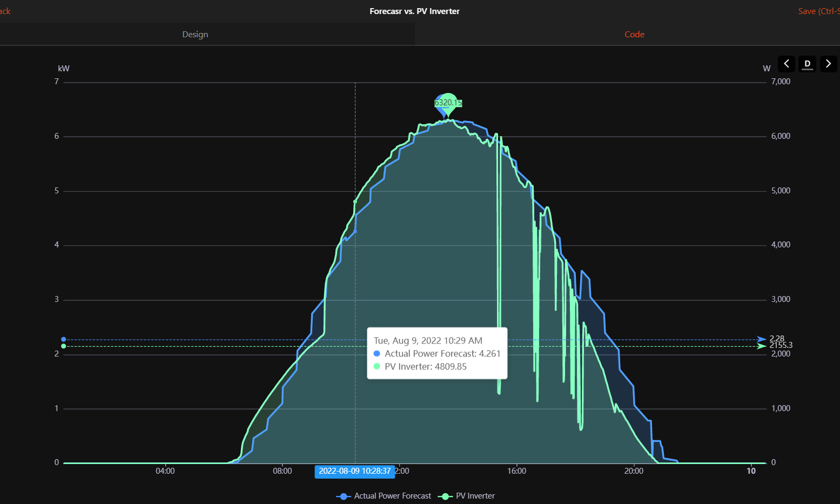840x504 pixels.
Task: Click the green average arrow labeled 2155.3
Action: click(x=762, y=346)
